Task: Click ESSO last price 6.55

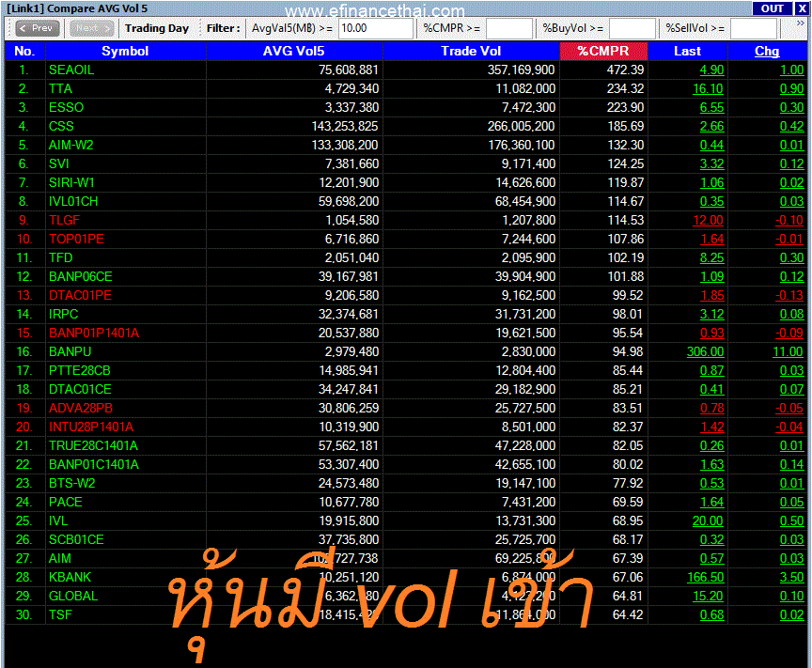Action: pyautogui.click(x=712, y=108)
